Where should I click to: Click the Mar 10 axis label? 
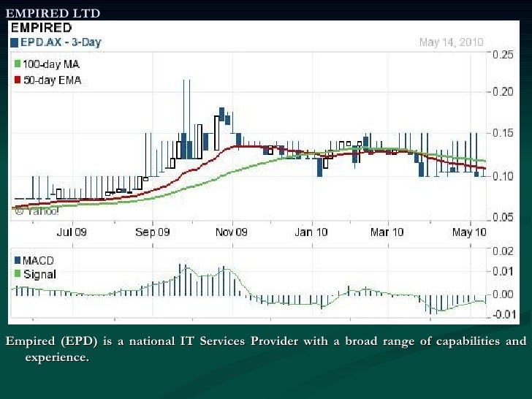click(x=387, y=232)
